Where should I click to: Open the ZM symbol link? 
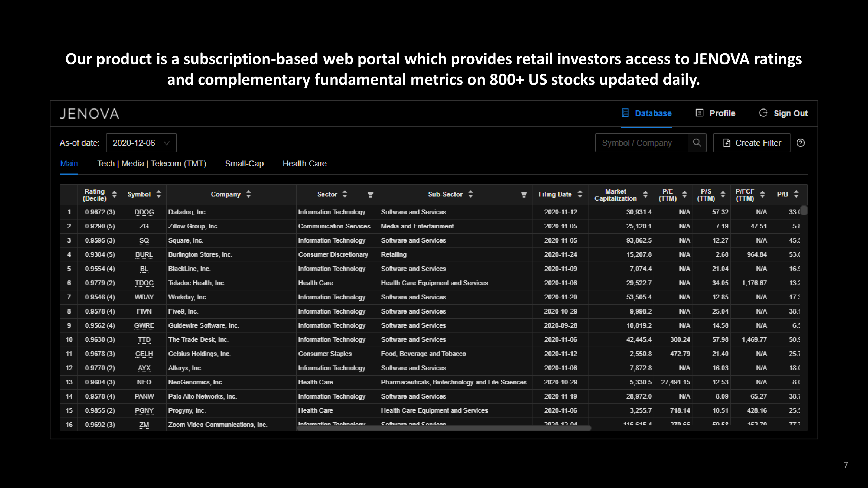[144, 425]
